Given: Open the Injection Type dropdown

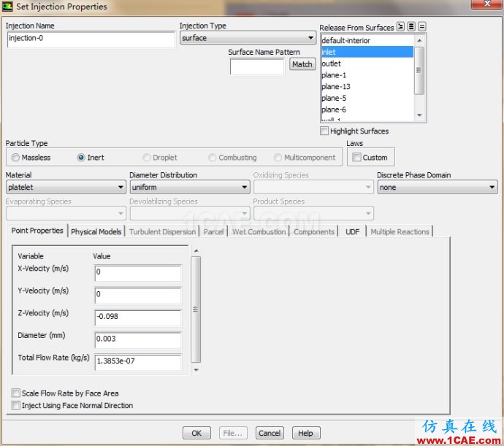Looking at the screenshot, I should [248, 38].
